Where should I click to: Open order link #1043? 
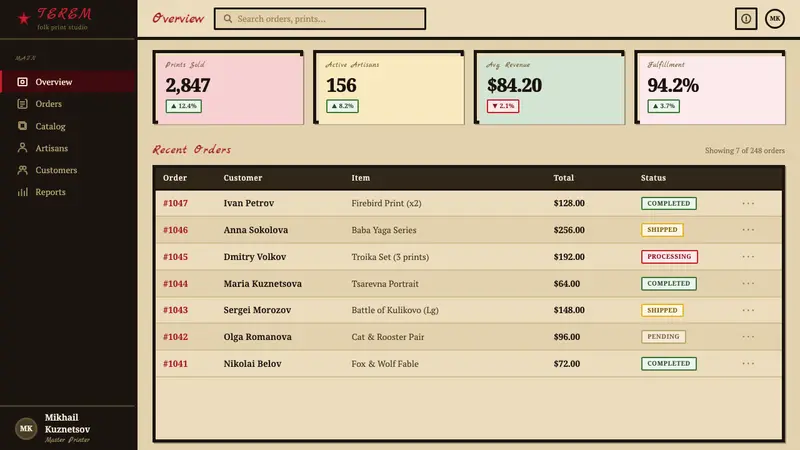[175, 310]
